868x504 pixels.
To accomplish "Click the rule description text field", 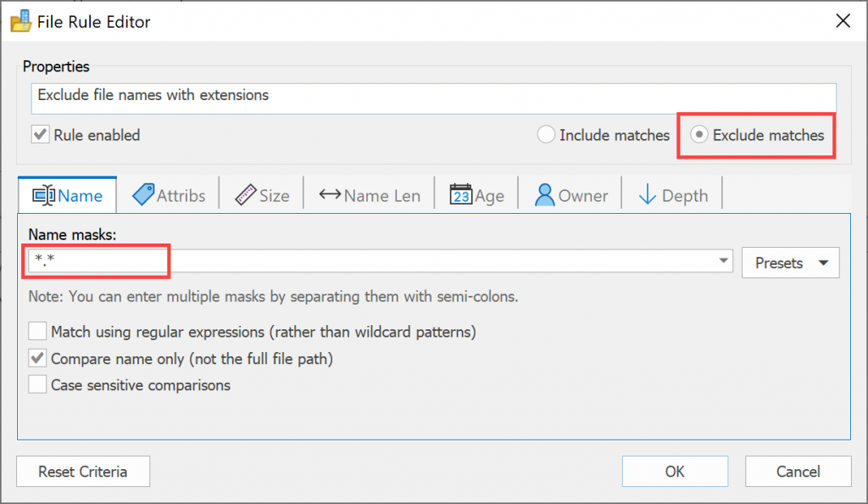I will 433,98.
